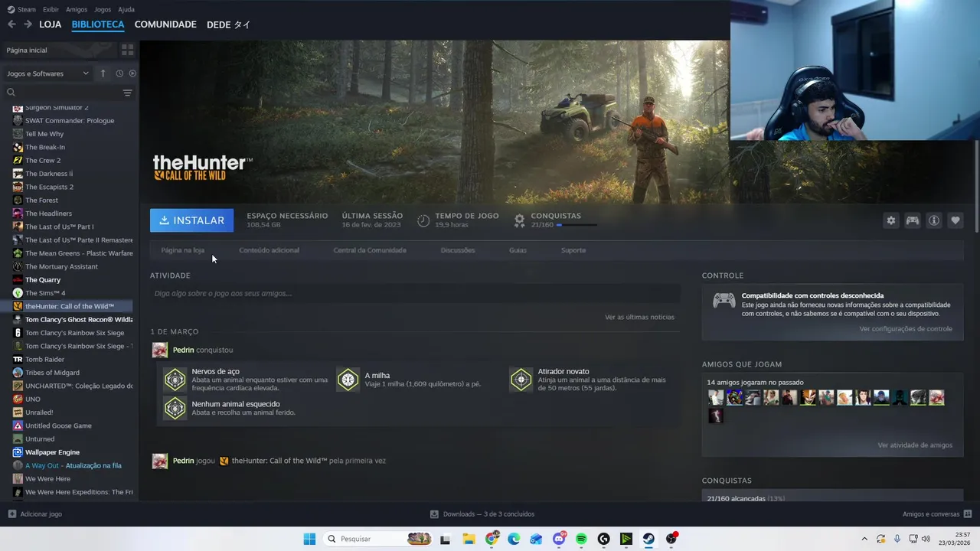Open the Downloads status at the bottom
Viewport: 980px width, 551px height.
pyautogui.click(x=482, y=514)
